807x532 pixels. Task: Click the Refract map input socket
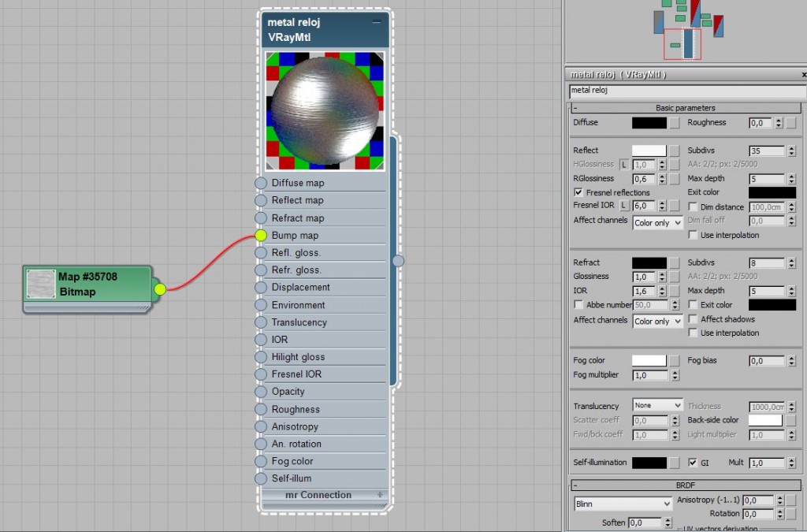point(261,218)
